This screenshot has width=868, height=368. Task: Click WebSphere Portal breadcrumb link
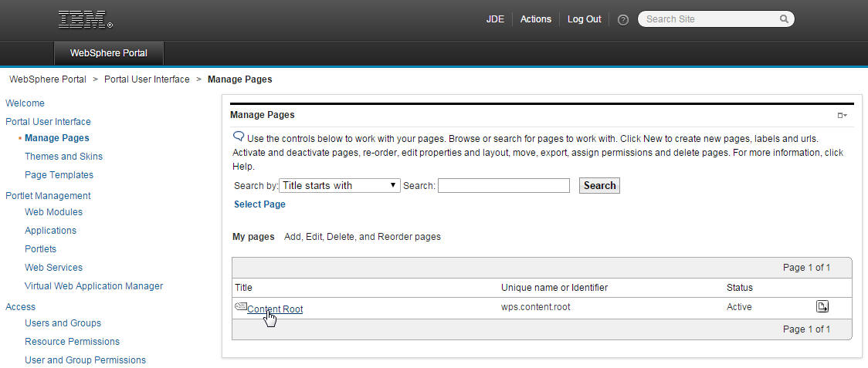(x=48, y=79)
